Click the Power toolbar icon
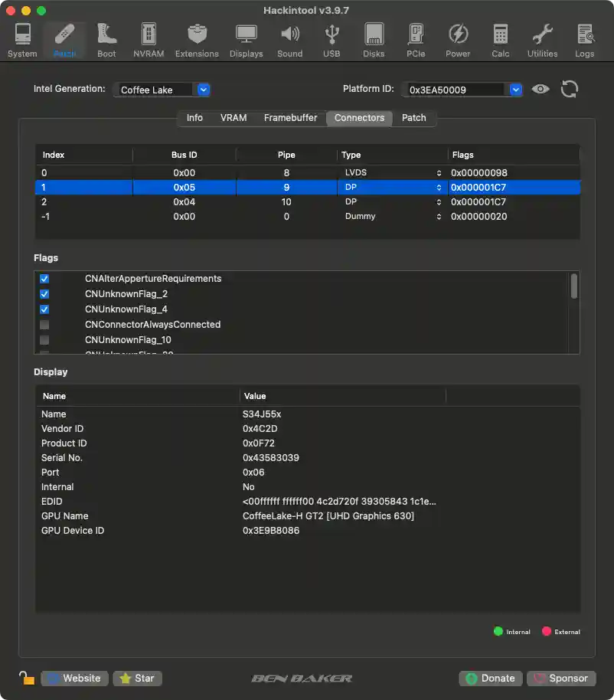Screen dimensions: 614x700 click(458, 38)
